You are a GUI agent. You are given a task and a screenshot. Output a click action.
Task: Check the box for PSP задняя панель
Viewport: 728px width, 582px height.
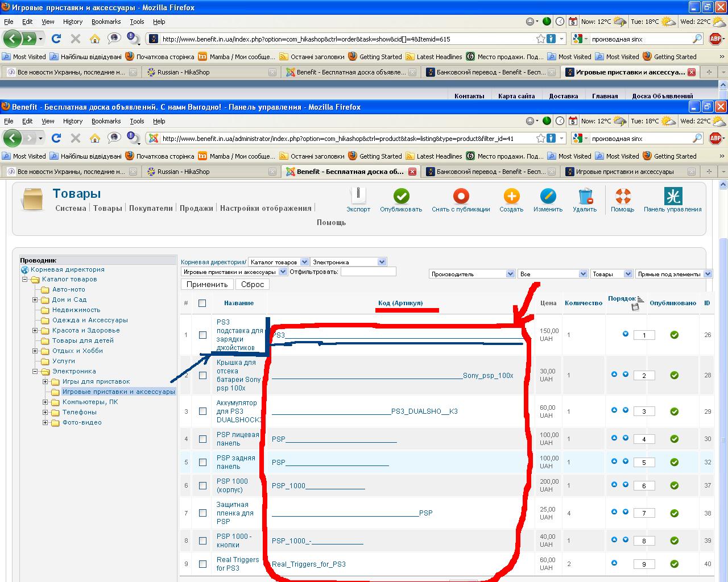point(202,462)
